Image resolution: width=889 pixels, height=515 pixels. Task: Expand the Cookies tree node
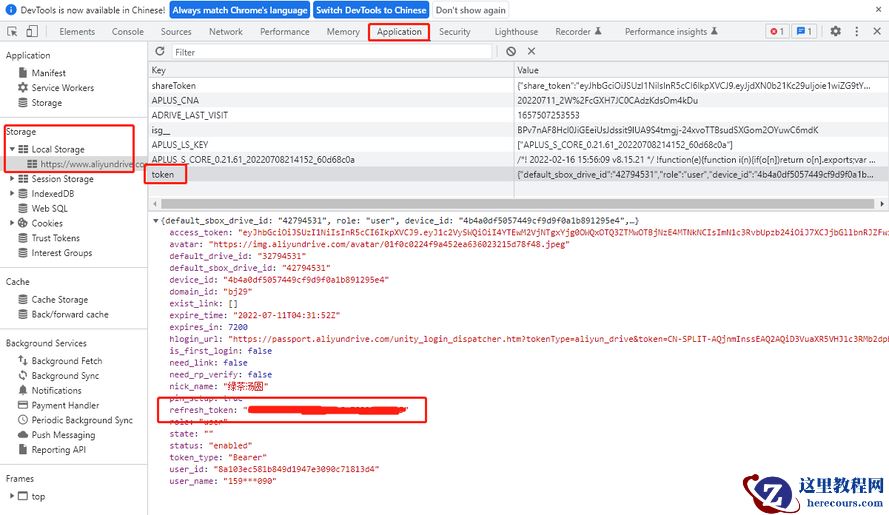[12, 223]
